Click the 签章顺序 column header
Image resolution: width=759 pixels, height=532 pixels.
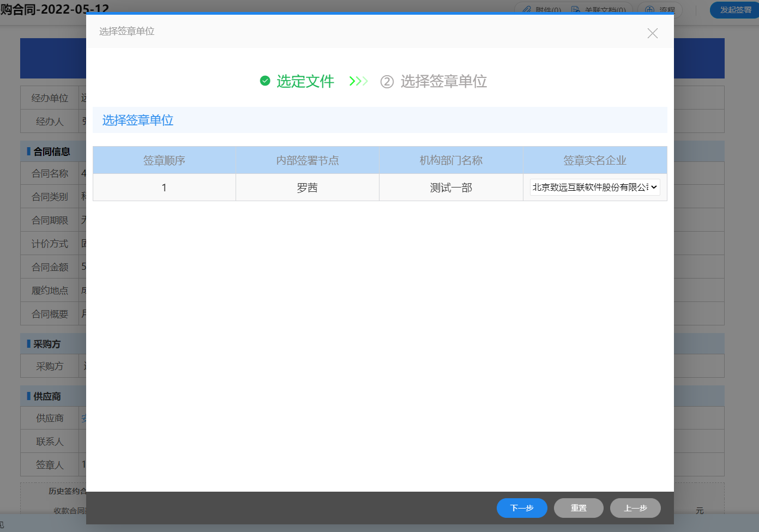pos(164,160)
